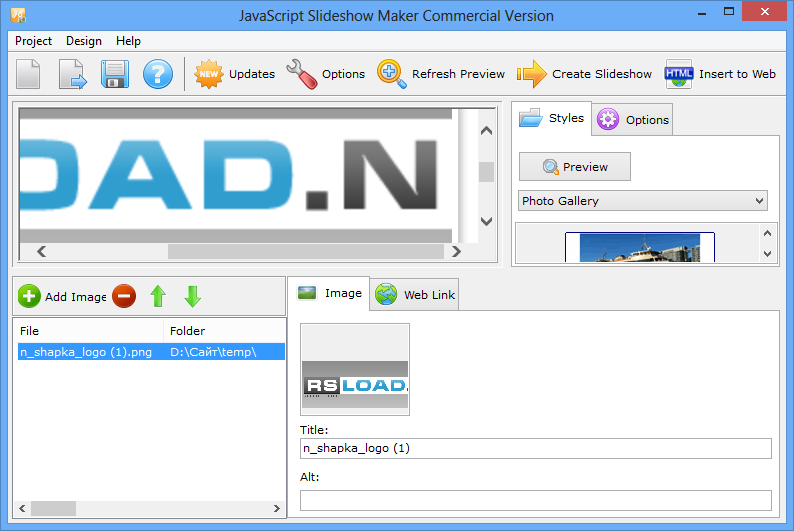Click the Folder column header
Viewport: 794px width, 531px height.
(224, 331)
